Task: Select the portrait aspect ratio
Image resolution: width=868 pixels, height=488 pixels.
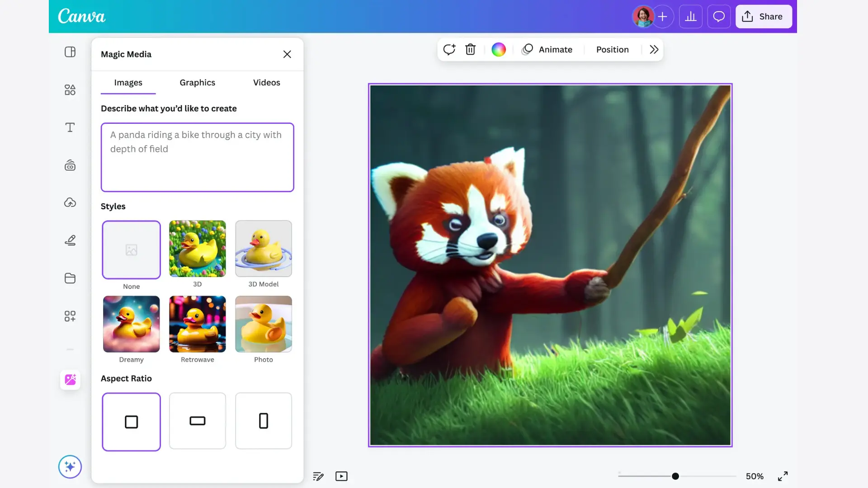Action: (x=264, y=421)
